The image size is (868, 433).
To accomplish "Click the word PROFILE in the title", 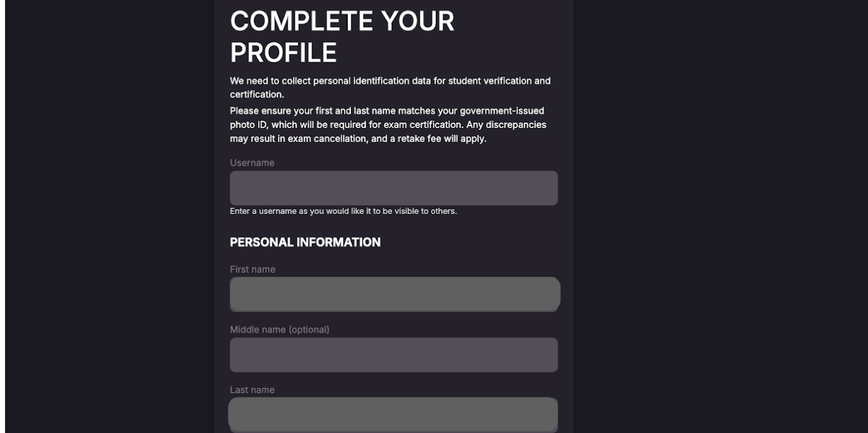I will (x=283, y=53).
